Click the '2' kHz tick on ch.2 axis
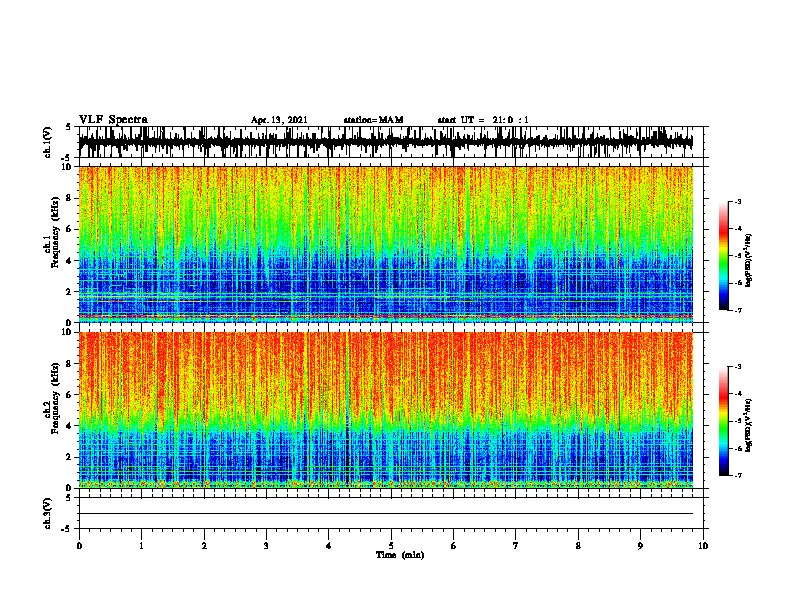The width and height of the screenshot is (792, 612). point(70,457)
